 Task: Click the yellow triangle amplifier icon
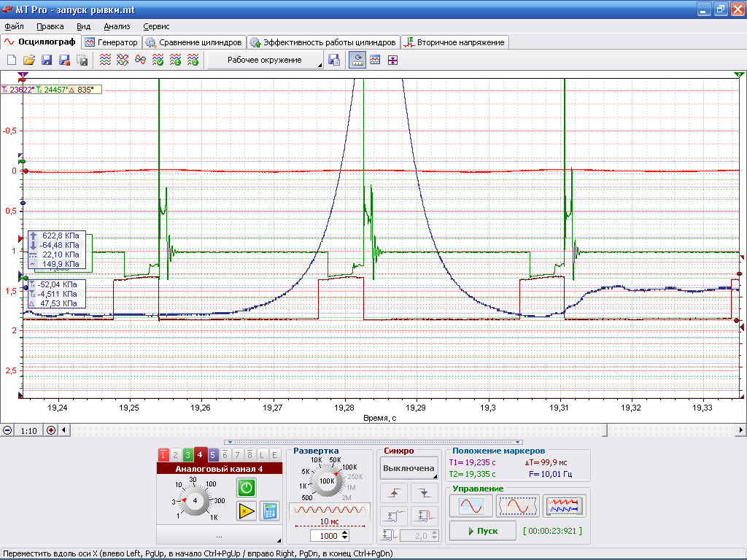coord(247,511)
